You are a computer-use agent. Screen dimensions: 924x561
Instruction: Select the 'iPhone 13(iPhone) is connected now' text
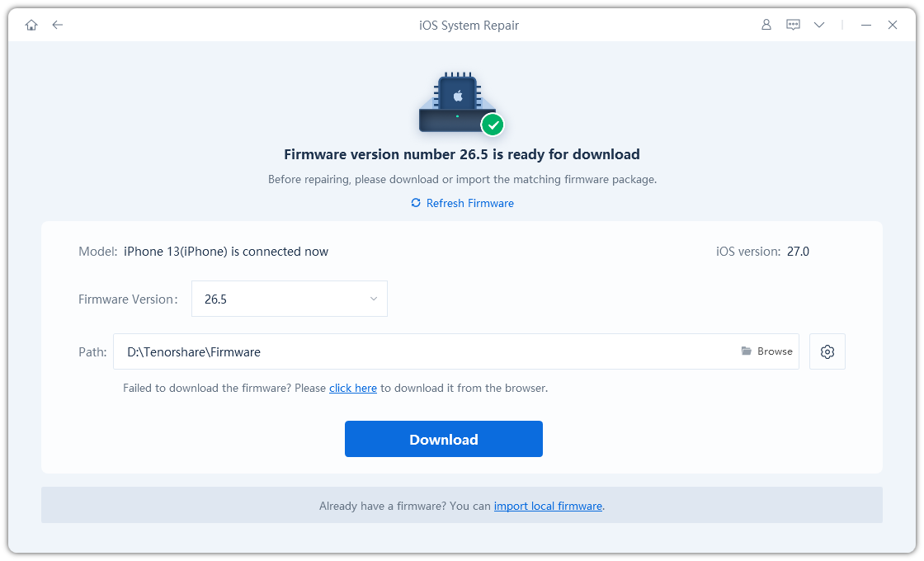tap(226, 252)
